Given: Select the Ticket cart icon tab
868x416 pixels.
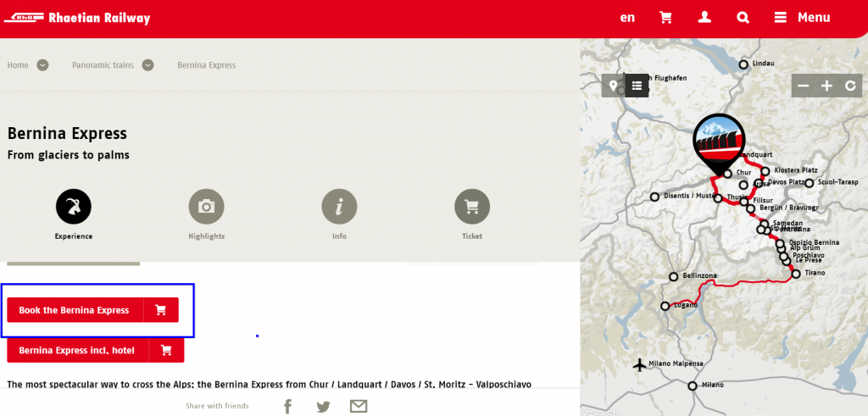Looking at the screenshot, I should coord(472,207).
